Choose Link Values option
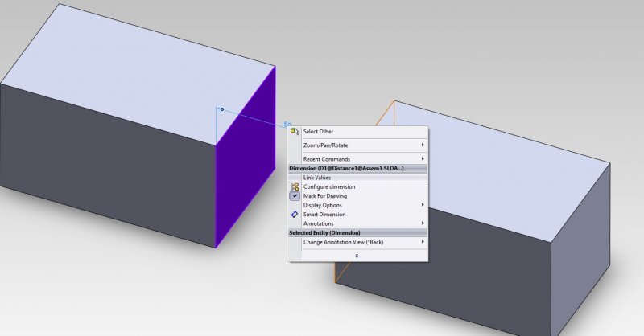 point(317,178)
